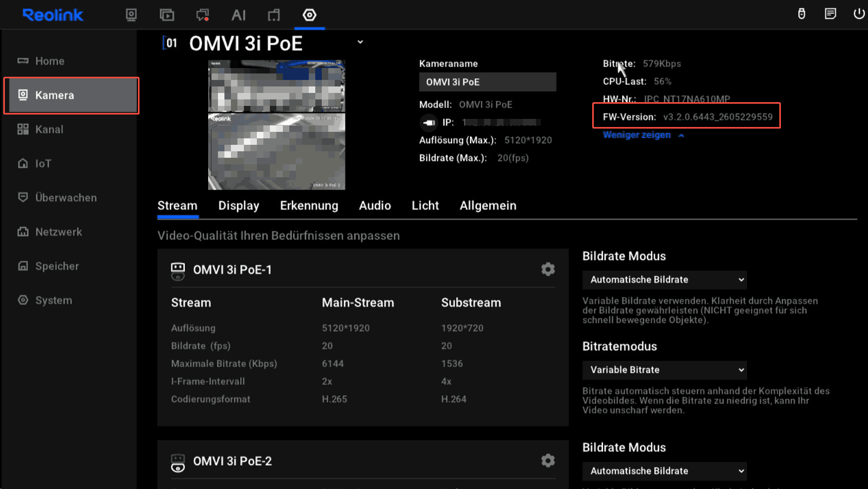The width and height of the screenshot is (868, 489).
Task: Switch to the Allgemein tab
Action: (x=488, y=206)
